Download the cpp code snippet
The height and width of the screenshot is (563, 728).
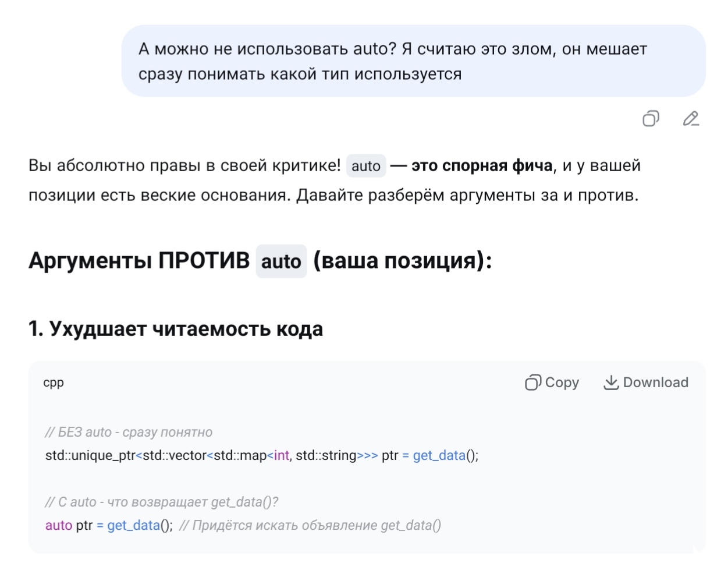click(645, 383)
